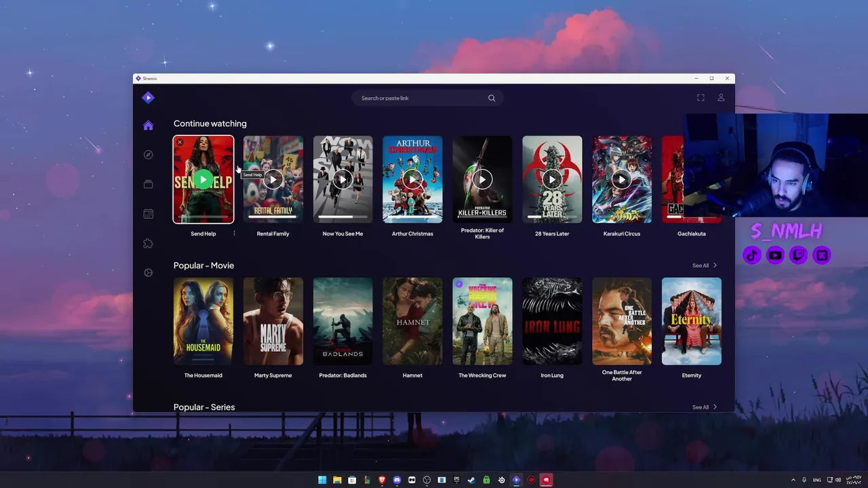Viewport: 868px width, 488px height.
Task: Open Steam from the taskbar
Action: pos(471,480)
